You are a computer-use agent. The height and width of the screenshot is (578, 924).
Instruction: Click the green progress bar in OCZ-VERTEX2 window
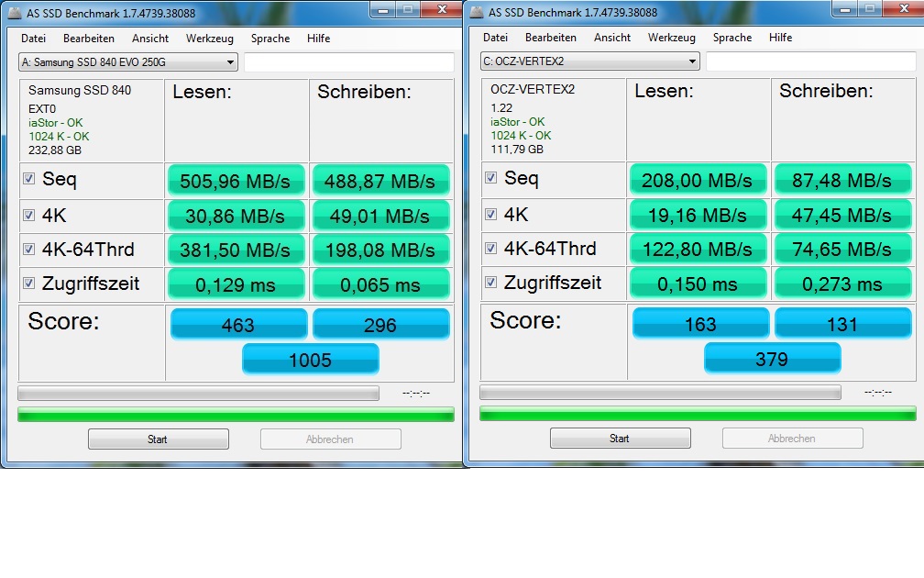click(698, 414)
